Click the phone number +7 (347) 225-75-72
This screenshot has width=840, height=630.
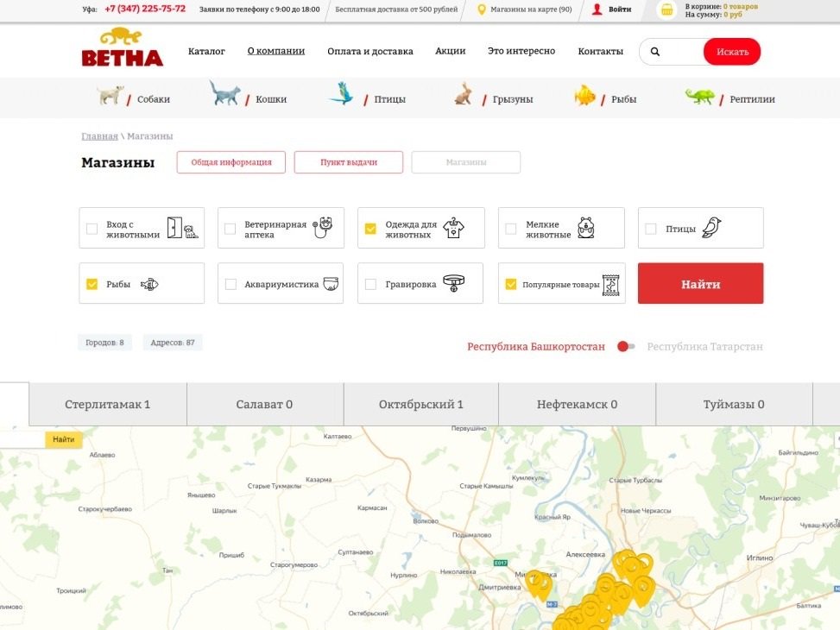coord(145,9)
